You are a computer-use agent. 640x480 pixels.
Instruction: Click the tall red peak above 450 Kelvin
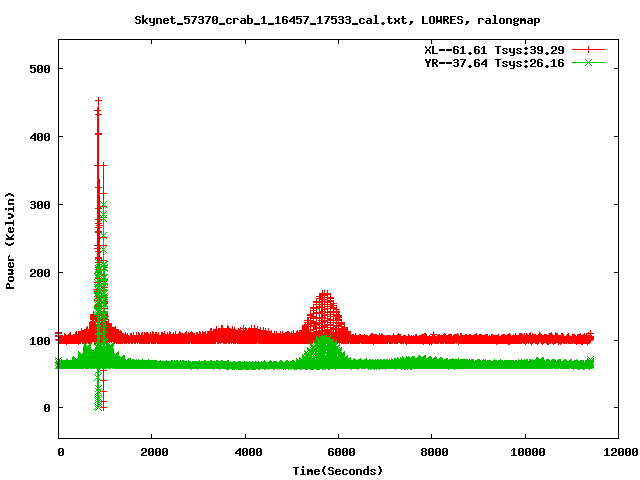point(98,102)
